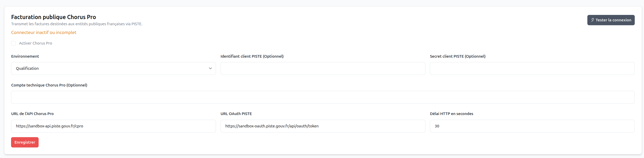Screen dimensions: 644x158
Task: Click the plug icon in Tester la connexion
Action: point(593,20)
